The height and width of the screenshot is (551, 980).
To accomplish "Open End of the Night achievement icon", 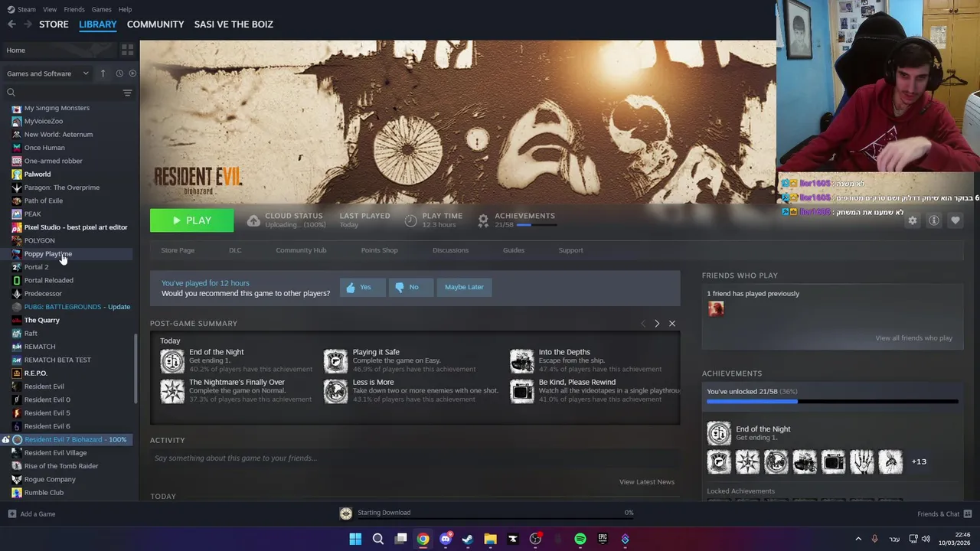I will point(172,361).
